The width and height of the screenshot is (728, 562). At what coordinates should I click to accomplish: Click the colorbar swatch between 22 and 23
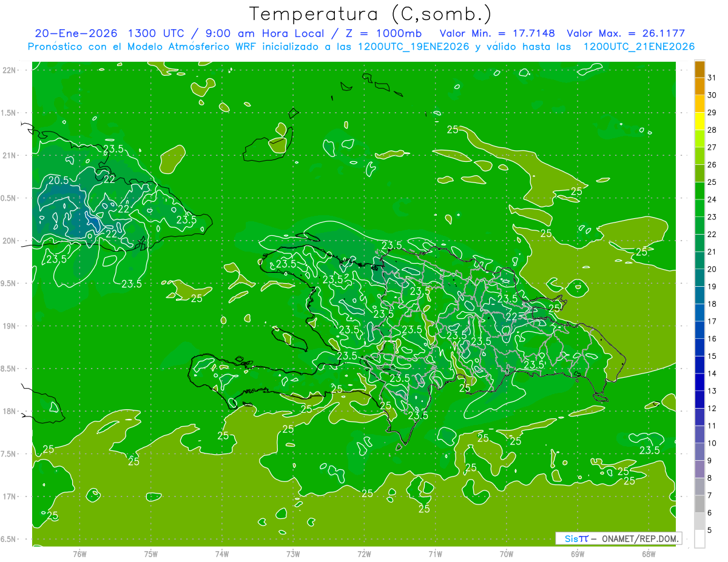pos(699,226)
